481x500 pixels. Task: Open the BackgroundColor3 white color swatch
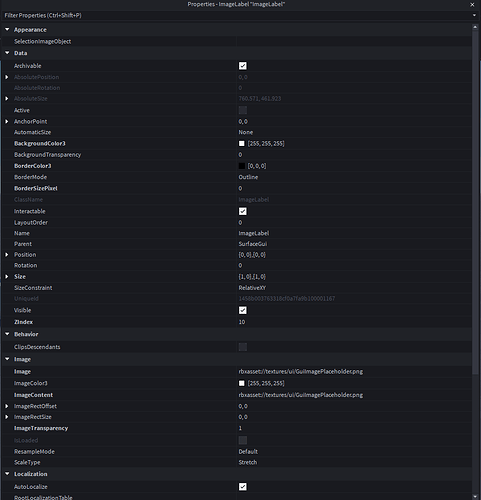click(242, 144)
